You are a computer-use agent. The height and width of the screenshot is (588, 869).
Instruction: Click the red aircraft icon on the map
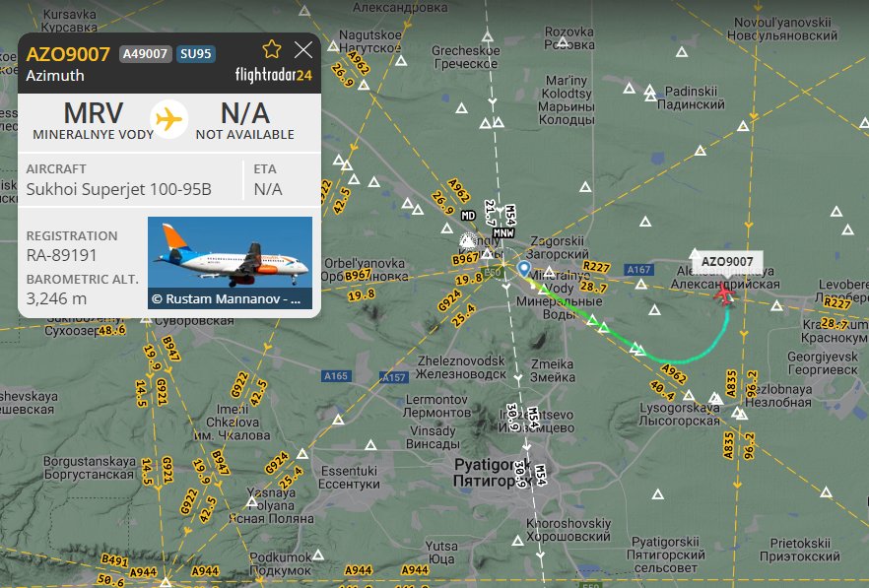pos(724,293)
